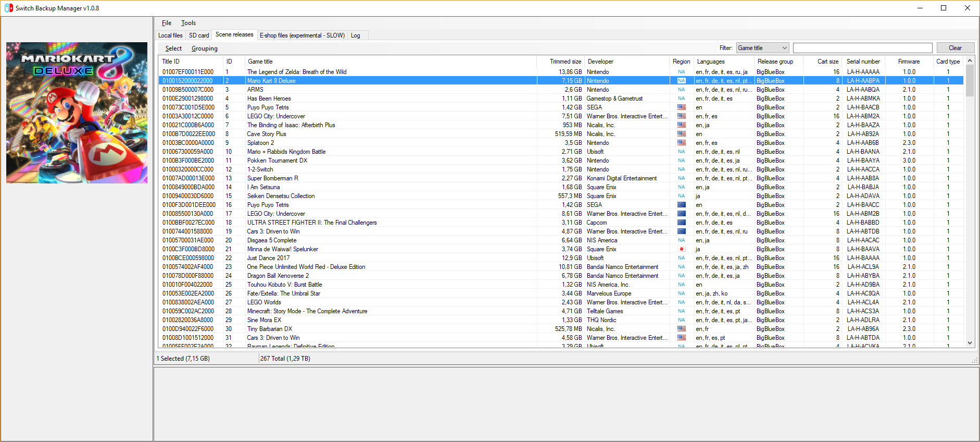
Task: Select the 1-2-Switch row
Action: pyautogui.click(x=561, y=169)
